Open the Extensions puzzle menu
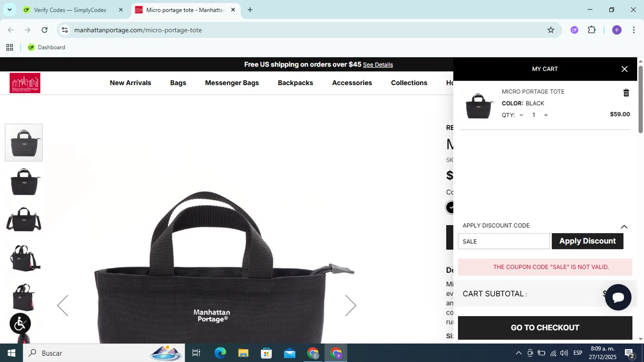 [x=592, y=30]
